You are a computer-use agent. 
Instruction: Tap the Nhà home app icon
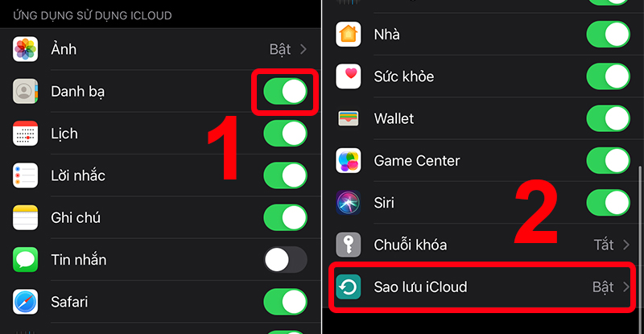pyautogui.click(x=349, y=34)
